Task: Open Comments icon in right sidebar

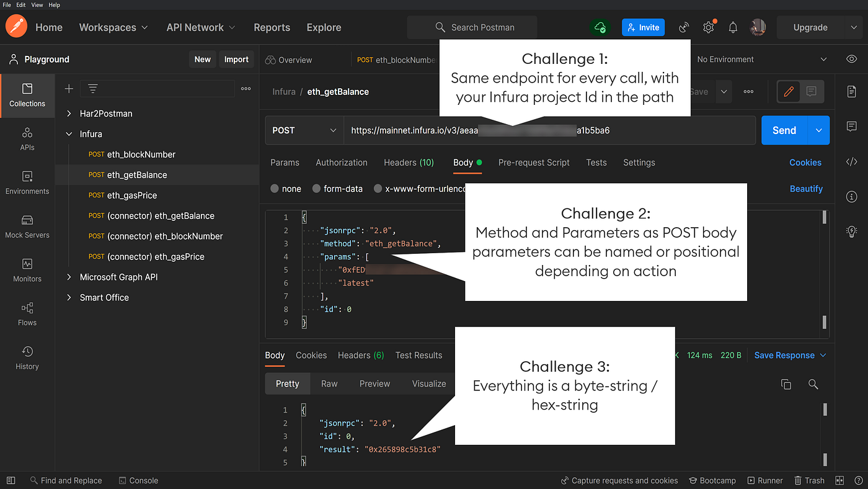Action: (x=851, y=126)
